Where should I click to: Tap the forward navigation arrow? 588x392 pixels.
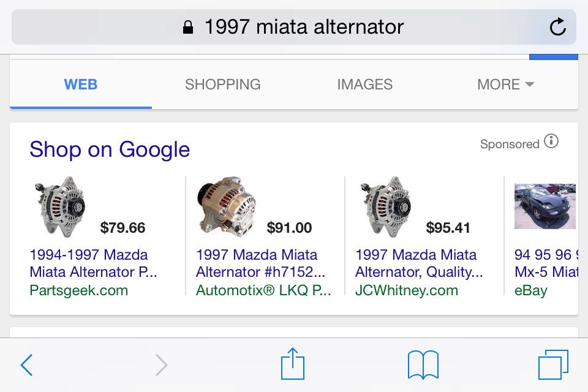[x=161, y=365]
